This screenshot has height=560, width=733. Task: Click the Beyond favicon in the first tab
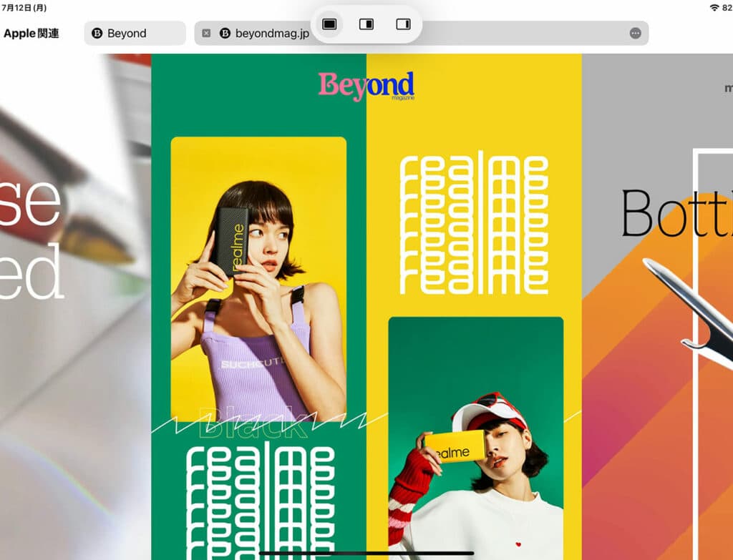(97, 33)
